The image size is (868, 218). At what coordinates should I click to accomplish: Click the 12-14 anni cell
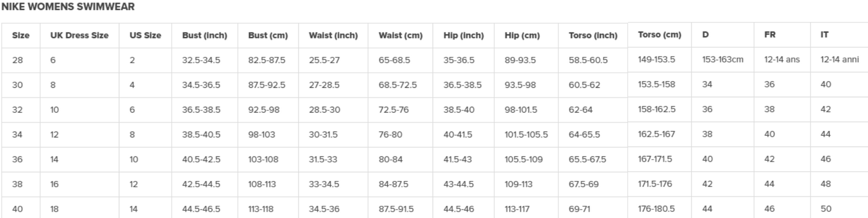tap(840, 60)
